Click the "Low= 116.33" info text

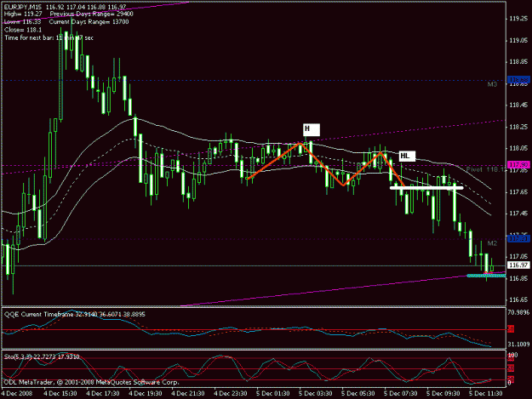22,22
